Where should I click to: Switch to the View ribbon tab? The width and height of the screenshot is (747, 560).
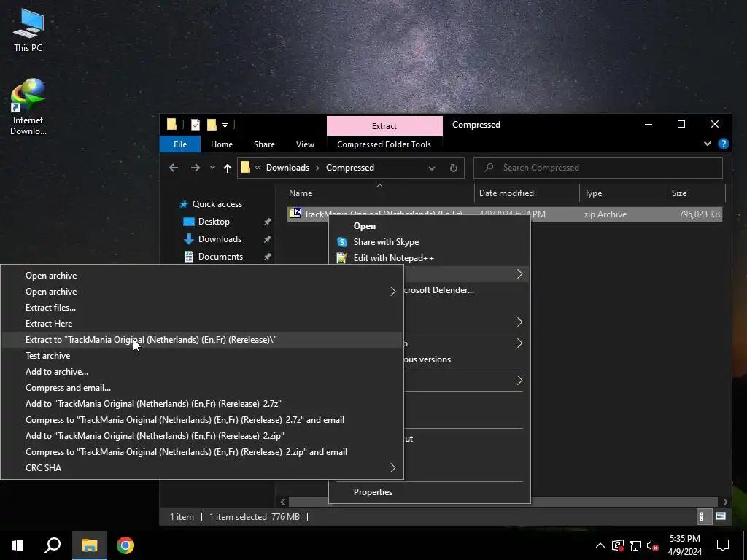[305, 144]
